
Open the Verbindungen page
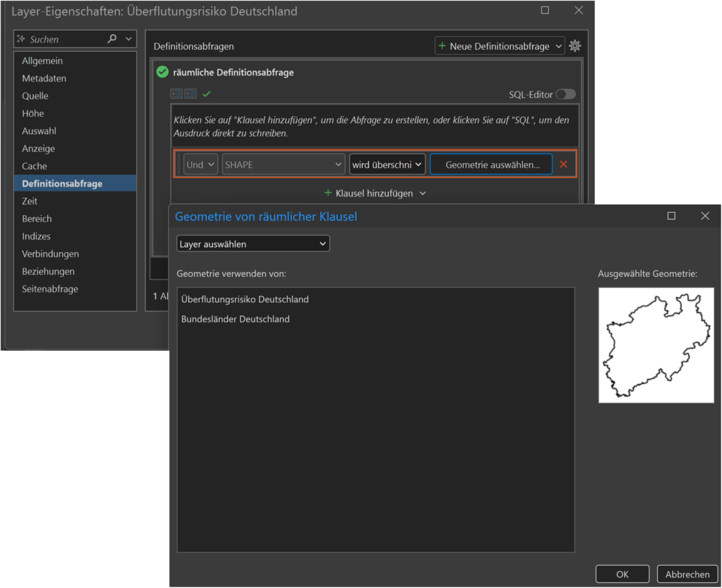[75, 254]
